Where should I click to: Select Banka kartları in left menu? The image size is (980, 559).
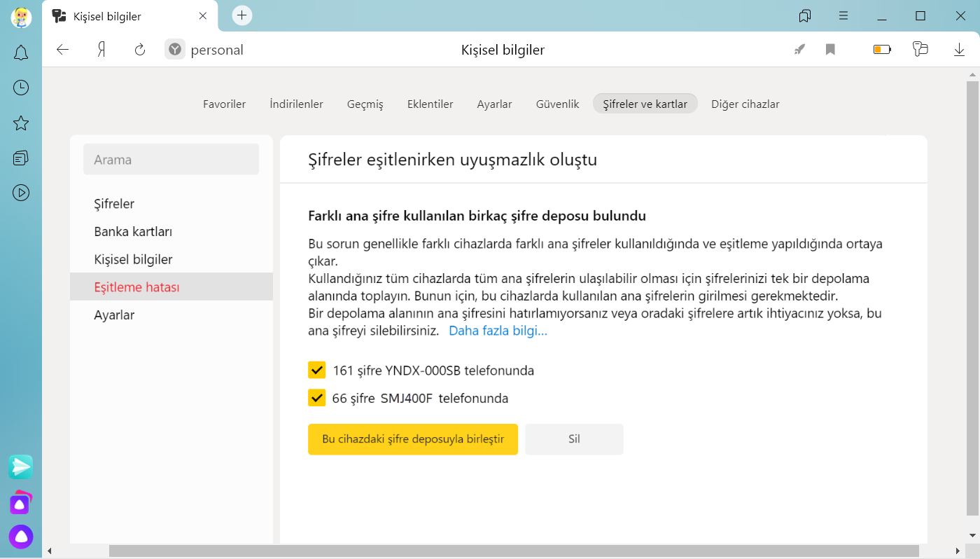point(171,232)
